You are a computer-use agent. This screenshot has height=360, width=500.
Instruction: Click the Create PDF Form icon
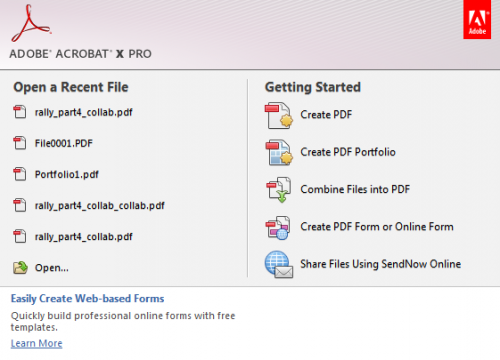(278, 227)
